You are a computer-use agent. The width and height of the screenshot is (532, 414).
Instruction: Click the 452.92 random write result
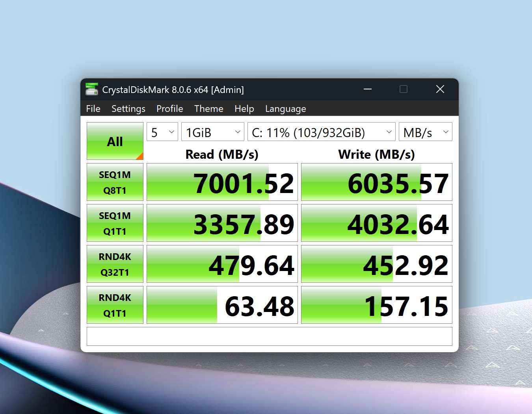tap(377, 264)
